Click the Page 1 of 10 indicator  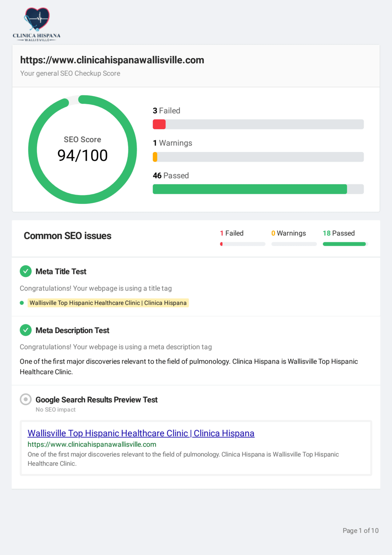coord(360,530)
